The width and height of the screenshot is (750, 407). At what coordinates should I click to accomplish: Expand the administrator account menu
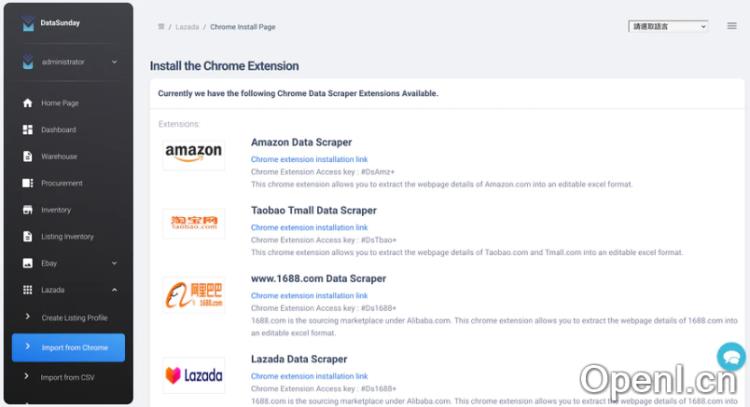[114, 62]
